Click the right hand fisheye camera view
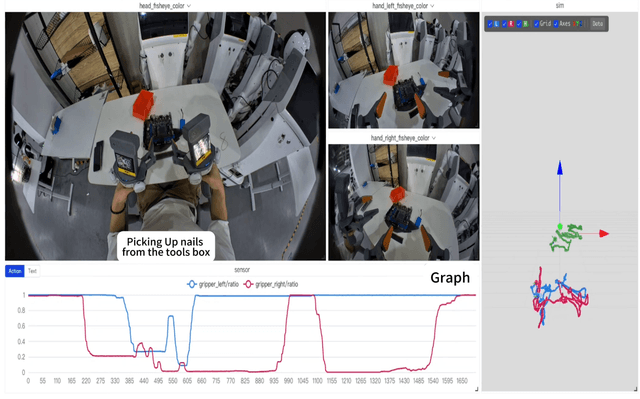 tap(404, 202)
